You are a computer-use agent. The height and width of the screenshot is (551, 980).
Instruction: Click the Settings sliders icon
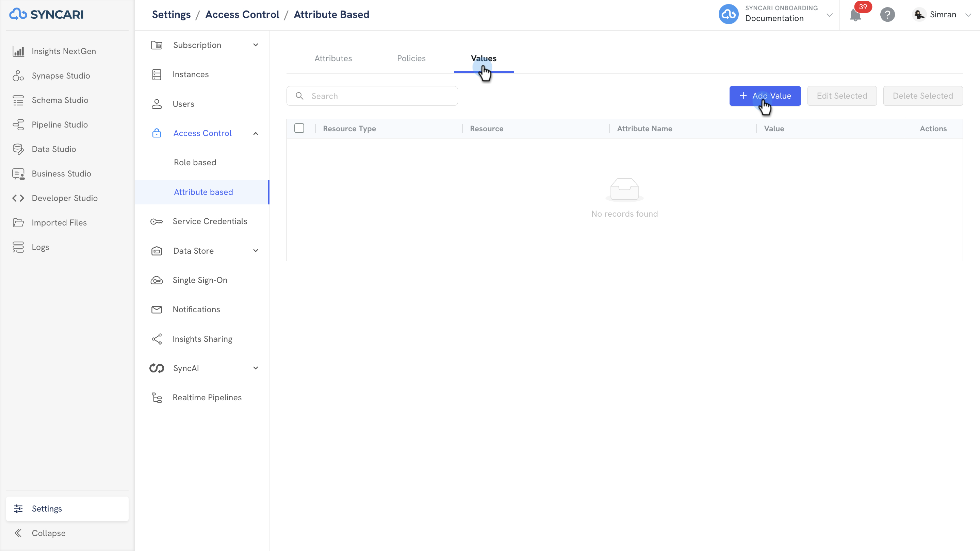pos(18,509)
